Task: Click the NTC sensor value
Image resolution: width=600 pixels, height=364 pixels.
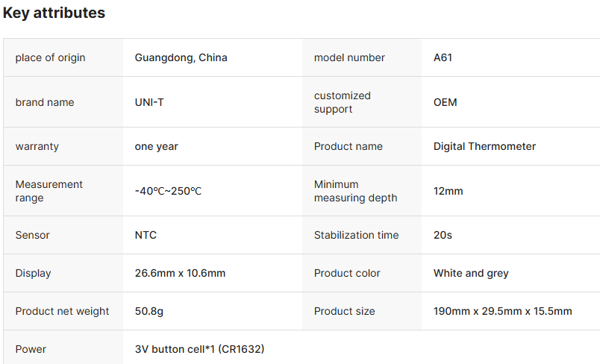Action: [146, 235]
